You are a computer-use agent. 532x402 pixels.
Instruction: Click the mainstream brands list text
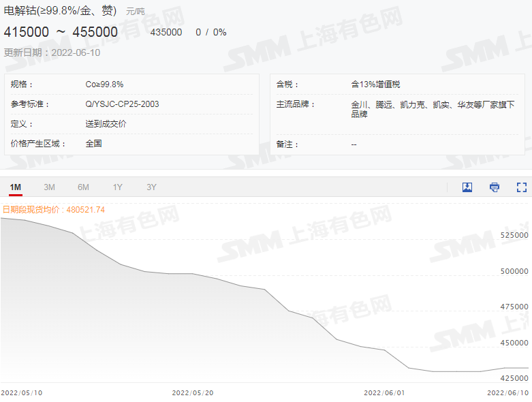tap(433, 109)
